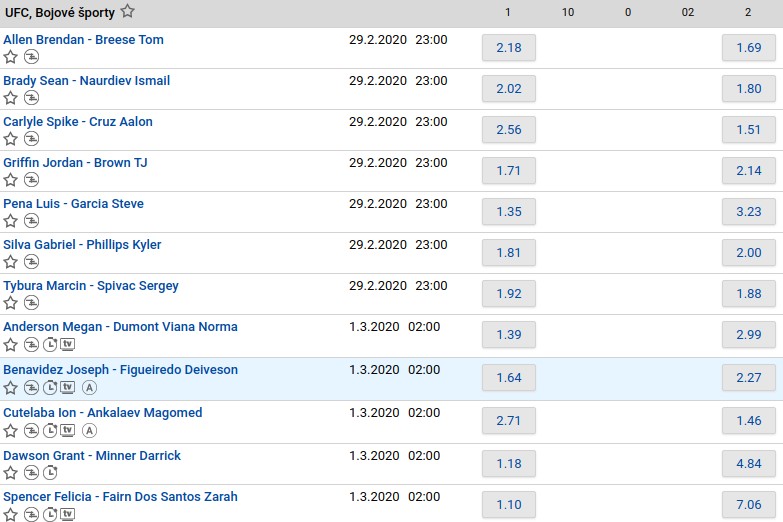
Task: Click the A icon on Benavidez fight
Action: coord(89,388)
